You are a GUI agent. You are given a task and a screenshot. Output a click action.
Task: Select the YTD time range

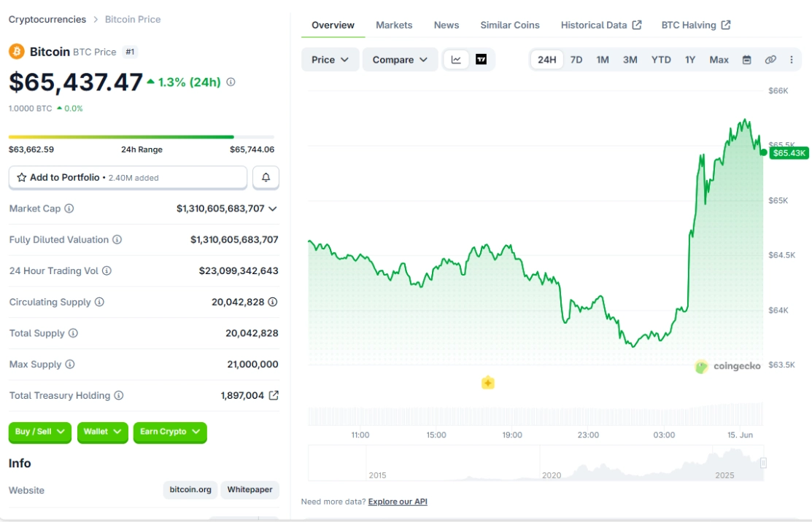661,60
